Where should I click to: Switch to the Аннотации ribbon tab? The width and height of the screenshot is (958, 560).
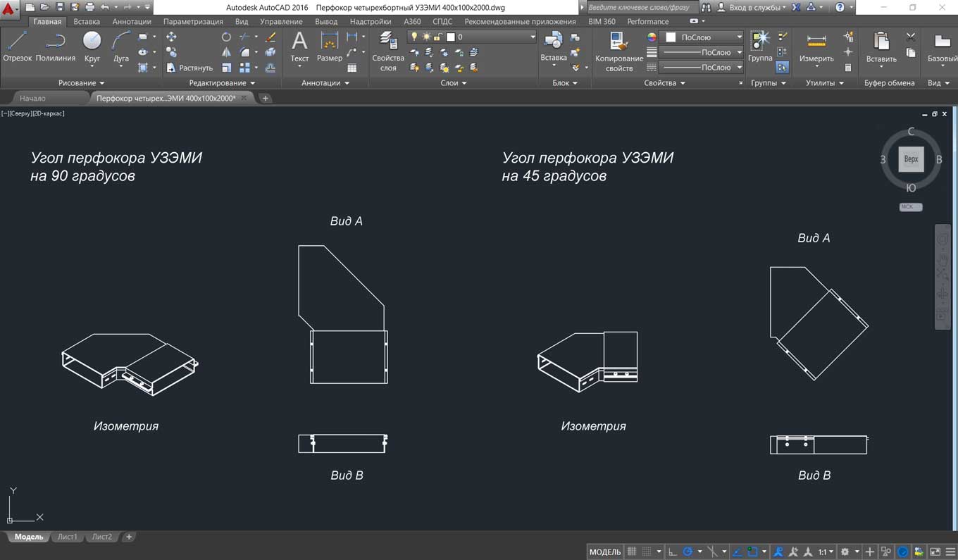132,22
